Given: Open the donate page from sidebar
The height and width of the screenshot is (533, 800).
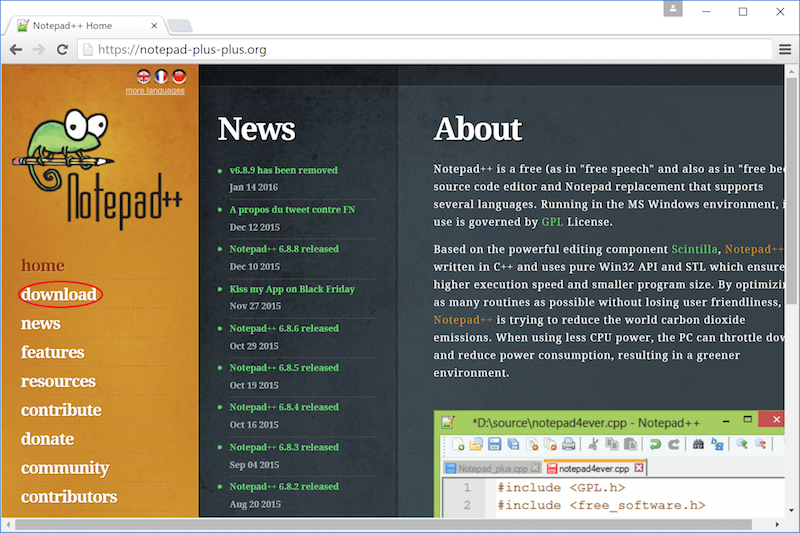Looking at the screenshot, I should point(47,439).
